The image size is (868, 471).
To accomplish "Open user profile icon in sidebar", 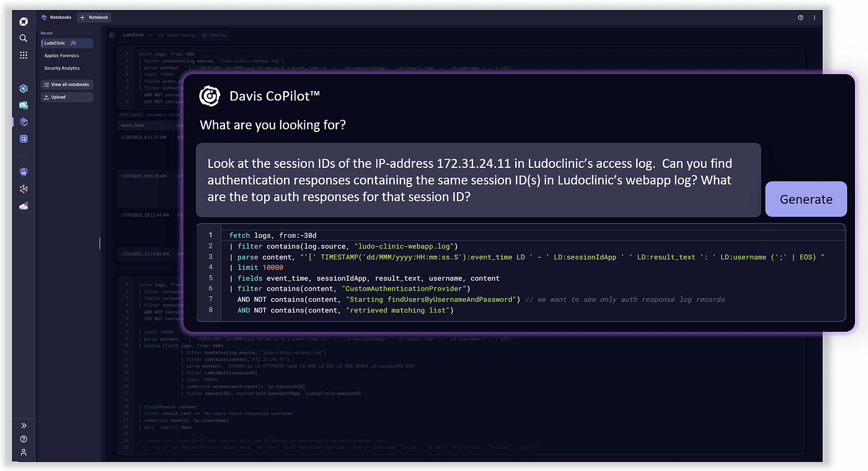I will point(24,453).
